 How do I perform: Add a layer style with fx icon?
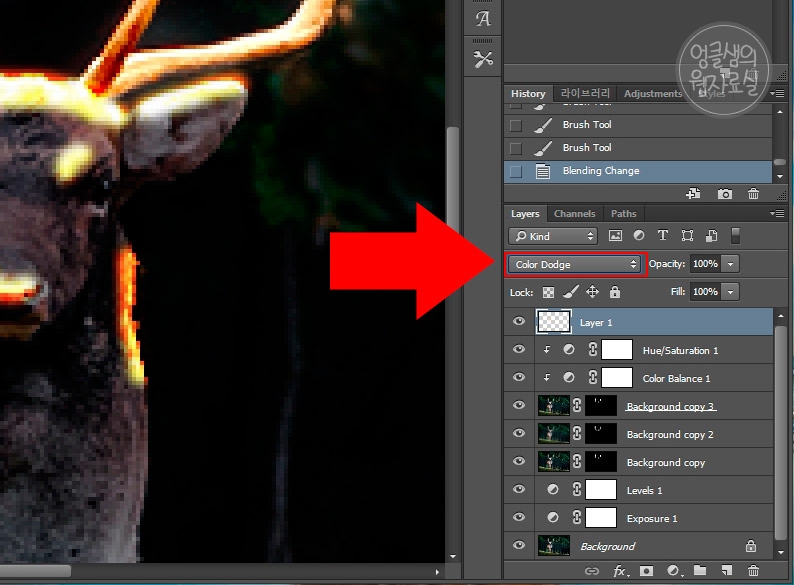tap(620, 571)
